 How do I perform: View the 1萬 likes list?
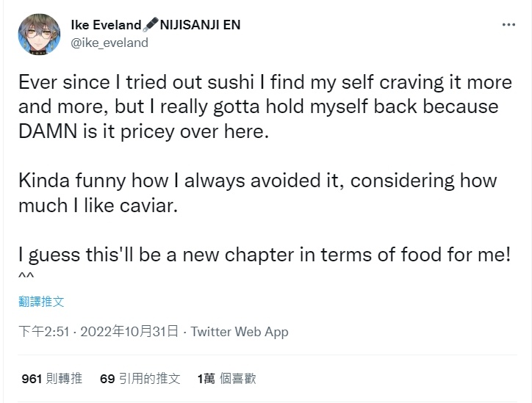pyautogui.click(x=226, y=378)
